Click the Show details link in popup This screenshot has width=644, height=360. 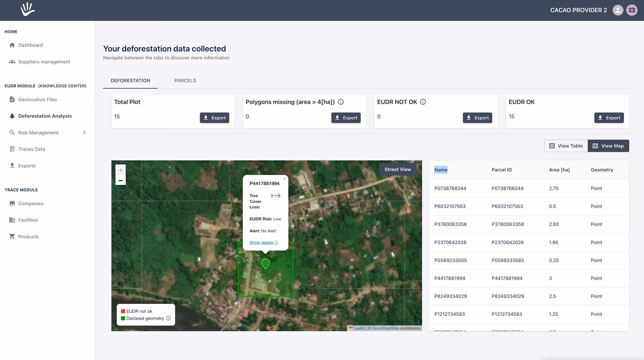point(264,242)
